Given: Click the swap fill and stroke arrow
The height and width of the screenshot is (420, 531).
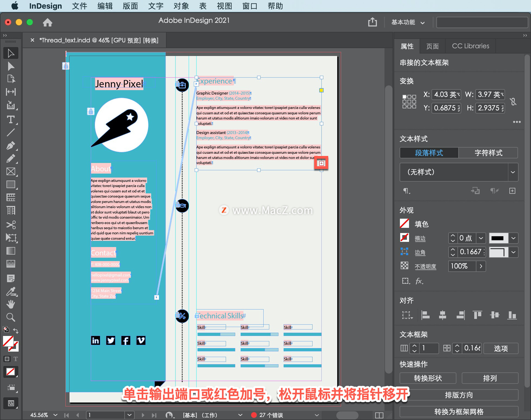Looking at the screenshot, I should point(16,331).
